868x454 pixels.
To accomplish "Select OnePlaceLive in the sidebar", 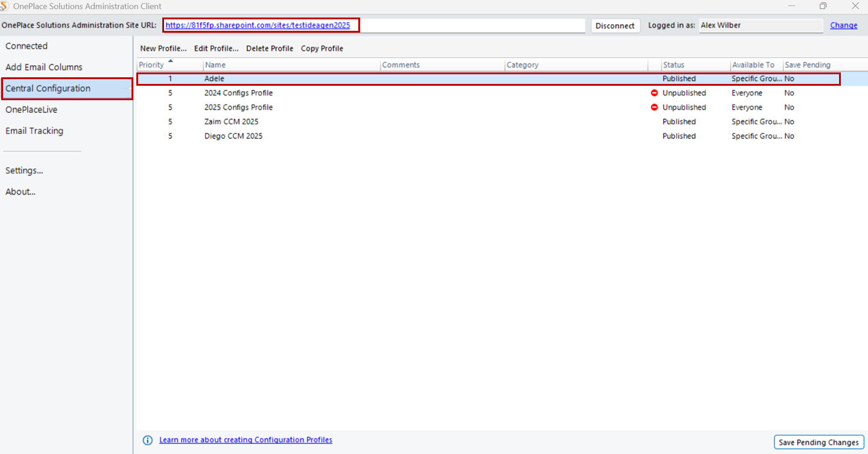I will pyautogui.click(x=31, y=110).
